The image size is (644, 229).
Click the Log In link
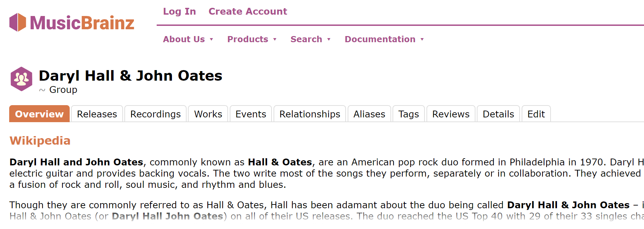[179, 12]
